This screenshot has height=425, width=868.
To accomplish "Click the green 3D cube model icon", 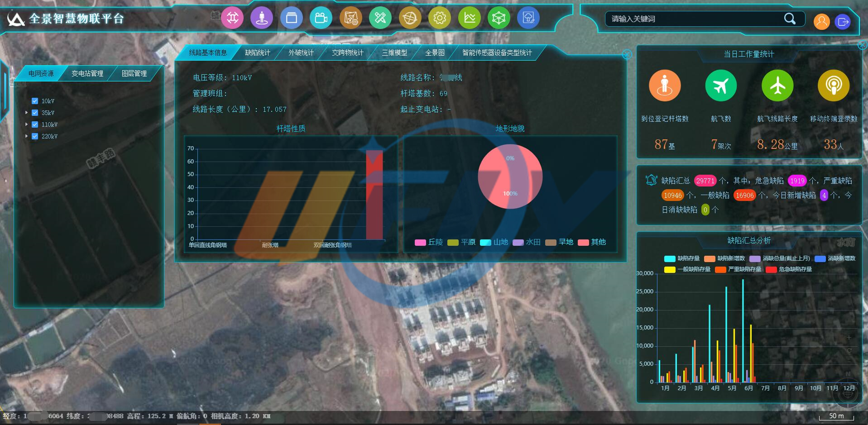I will pos(499,18).
